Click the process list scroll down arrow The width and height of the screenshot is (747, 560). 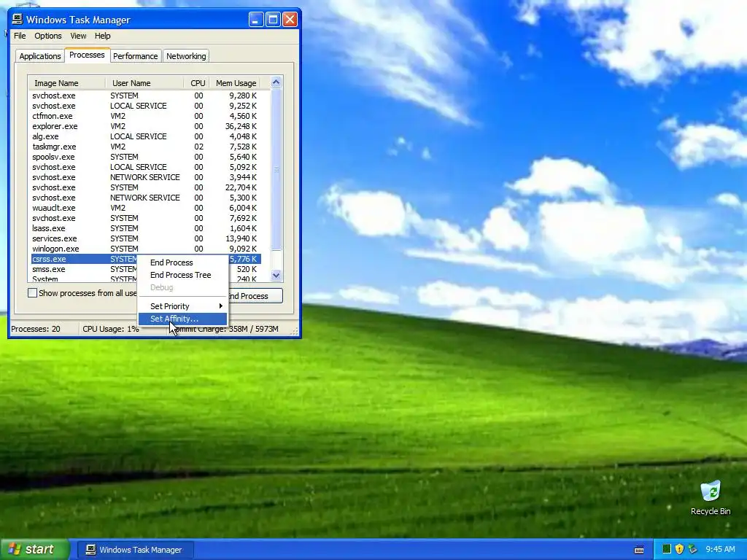[x=276, y=275]
